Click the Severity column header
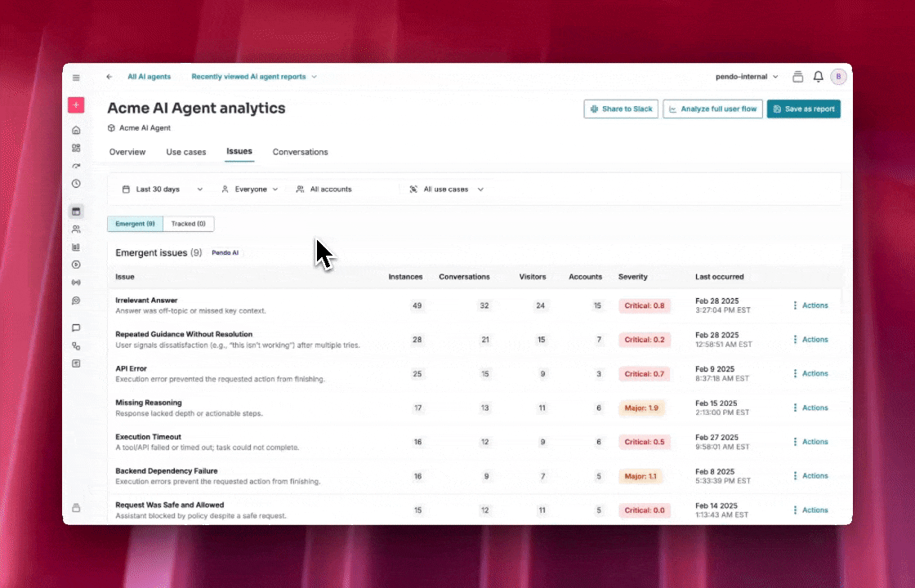The image size is (915, 588). (633, 277)
